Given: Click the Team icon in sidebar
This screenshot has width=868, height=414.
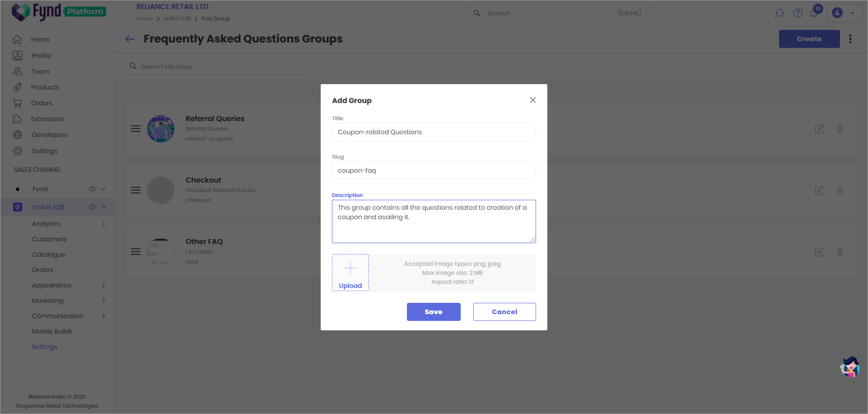Looking at the screenshot, I should click(x=18, y=71).
